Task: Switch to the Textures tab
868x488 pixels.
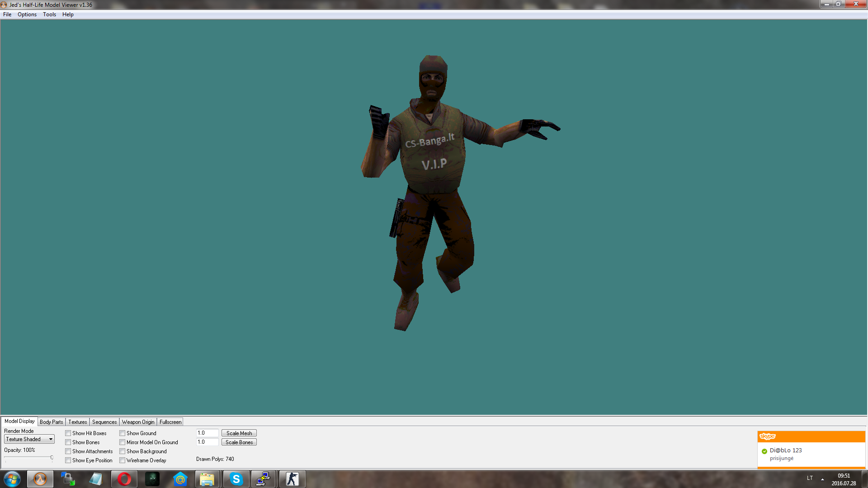Action: (x=77, y=422)
